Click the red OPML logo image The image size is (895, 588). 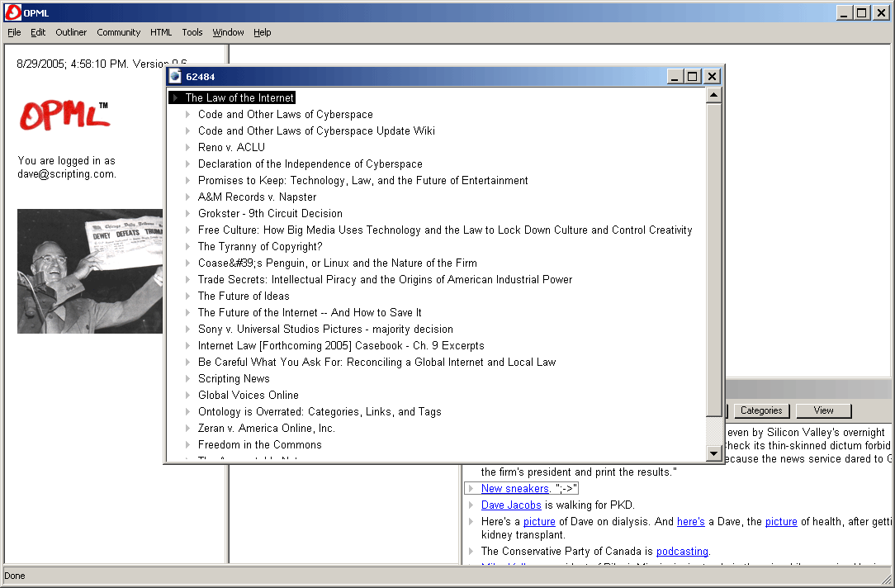point(64,116)
